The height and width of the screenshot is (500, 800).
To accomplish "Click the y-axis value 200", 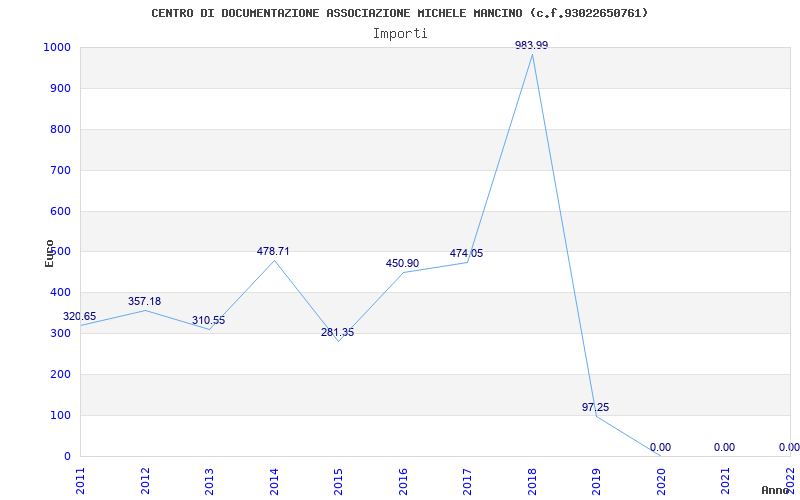I will [60, 374].
